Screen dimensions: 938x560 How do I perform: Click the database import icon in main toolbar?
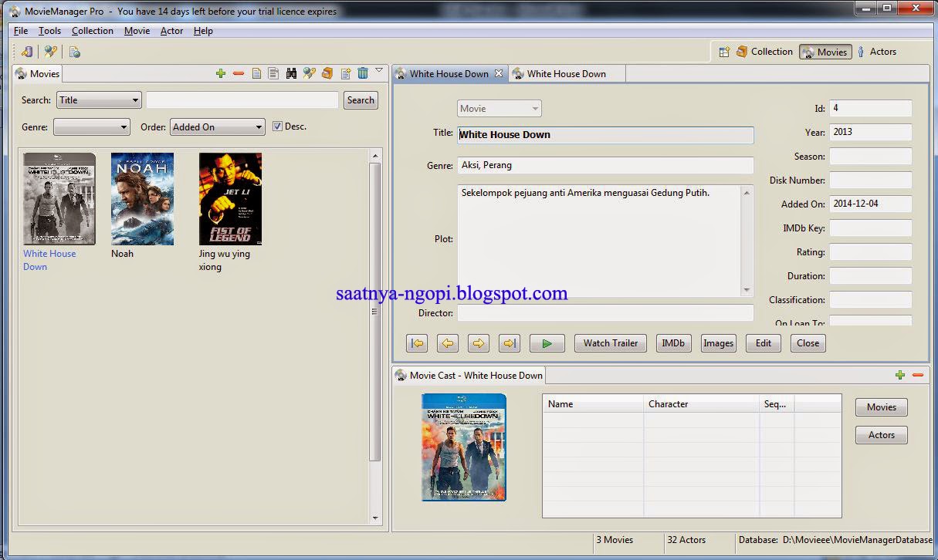click(x=27, y=52)
